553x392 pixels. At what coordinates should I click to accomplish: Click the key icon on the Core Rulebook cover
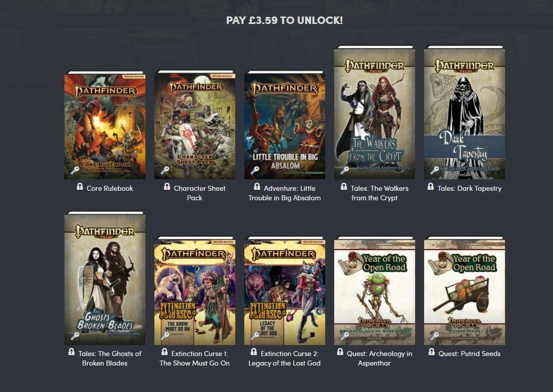[x=75, y=171]
